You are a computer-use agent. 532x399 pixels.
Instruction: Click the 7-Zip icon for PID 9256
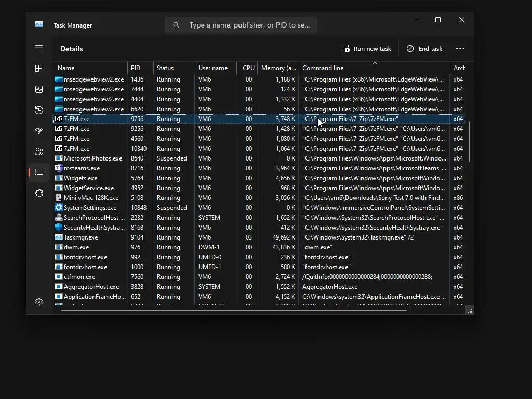pyautogui.click(x=59, y=129)
